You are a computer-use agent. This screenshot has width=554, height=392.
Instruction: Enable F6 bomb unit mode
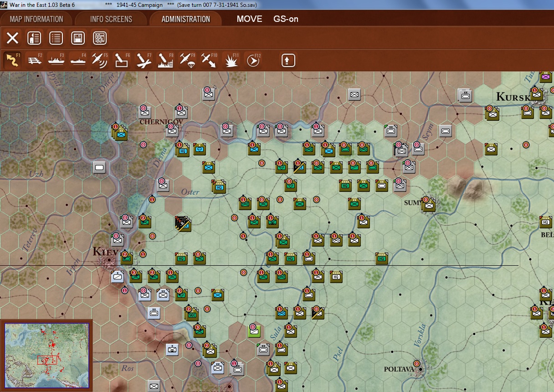coord(122,60)
